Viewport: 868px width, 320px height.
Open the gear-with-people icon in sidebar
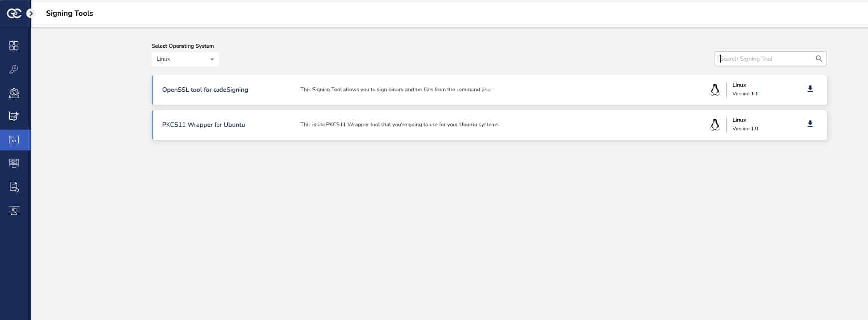click(14, 93)
